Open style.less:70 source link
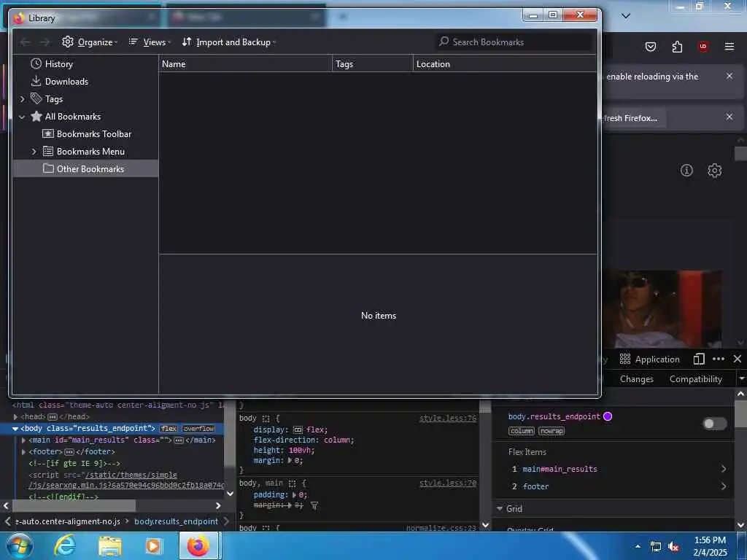This screenshot has width=747, height=560. tap(447, 483)
